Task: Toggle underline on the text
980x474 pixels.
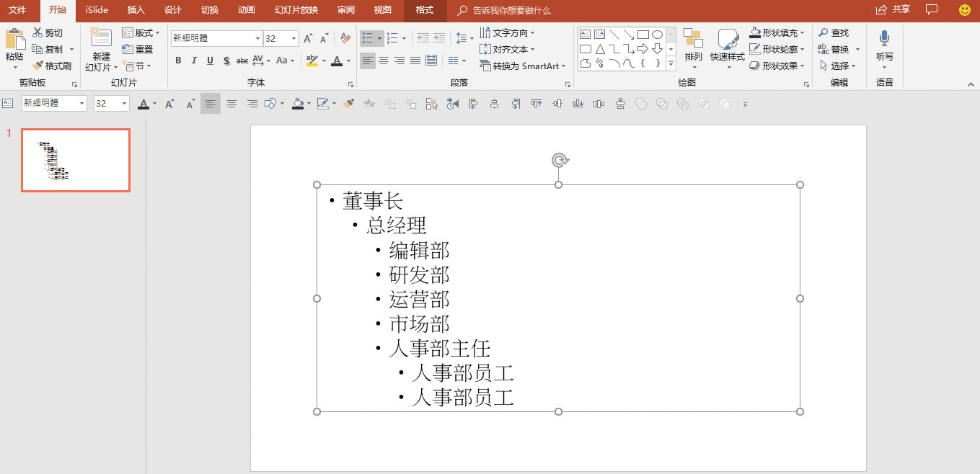Action: click(209, 61)
